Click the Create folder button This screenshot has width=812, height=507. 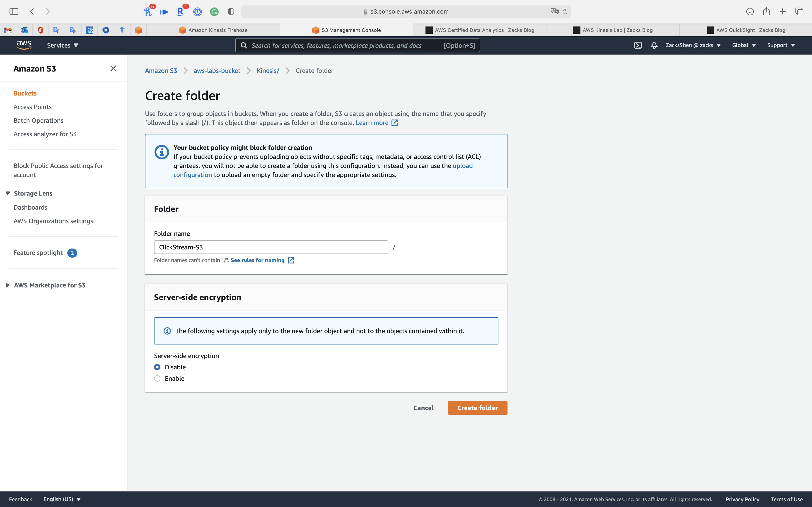(477, 408)
